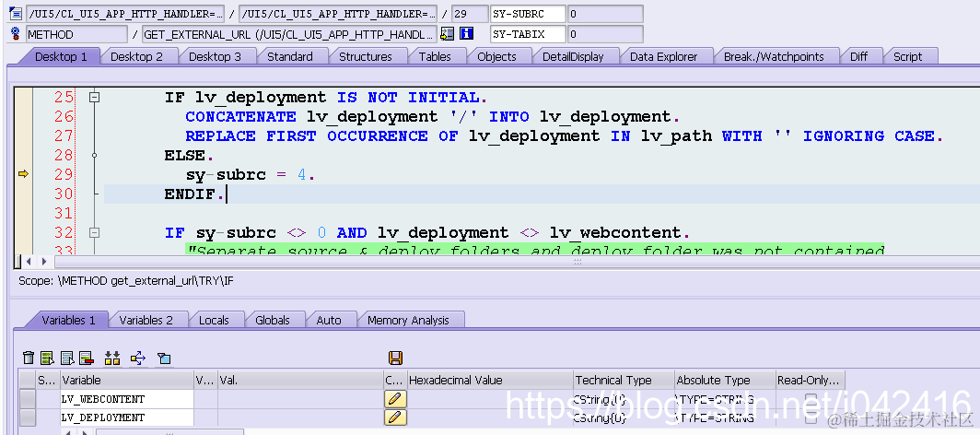Open the Structures tab
This screenshot has width=980, height=435.
tap(366, 56)
